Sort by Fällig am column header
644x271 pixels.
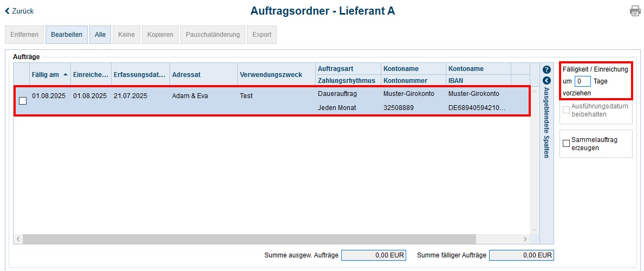[x=46, y=75]
